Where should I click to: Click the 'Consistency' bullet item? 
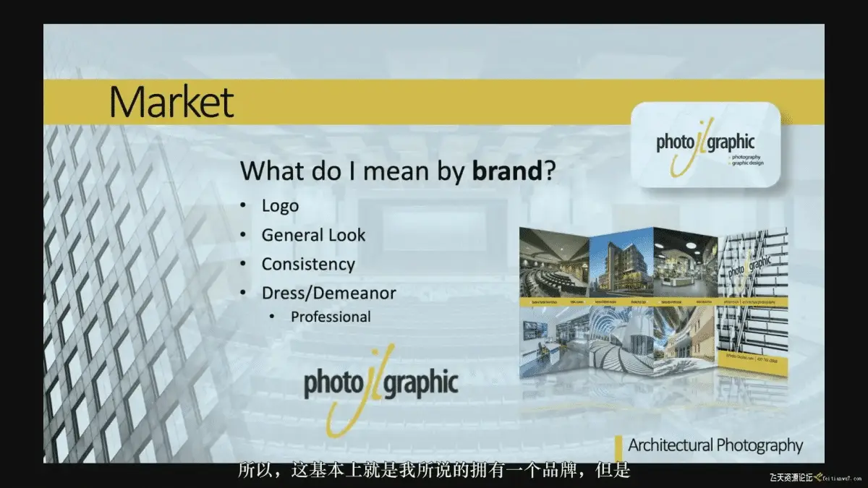click(x=308, y=264)
